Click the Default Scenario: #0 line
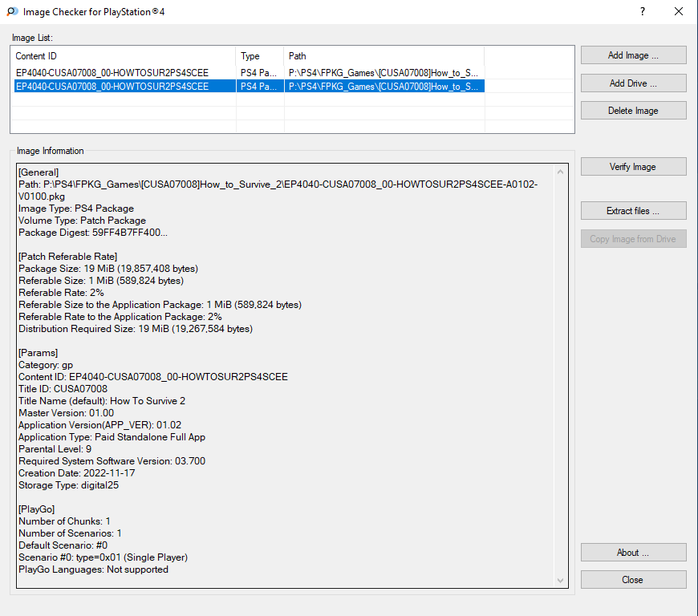This screenshot has height=616, width=698. [63, 545]
